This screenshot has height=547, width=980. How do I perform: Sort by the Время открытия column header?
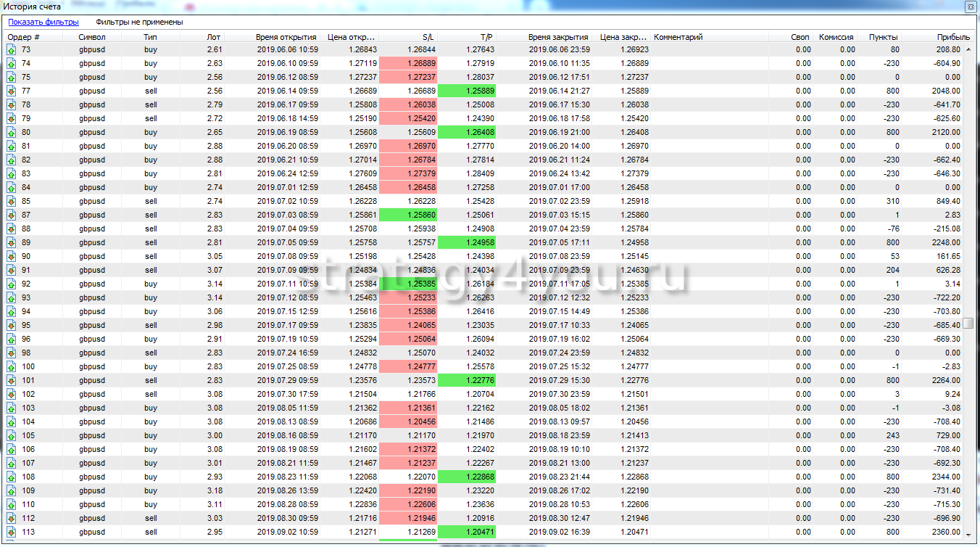tap(286, 37)
